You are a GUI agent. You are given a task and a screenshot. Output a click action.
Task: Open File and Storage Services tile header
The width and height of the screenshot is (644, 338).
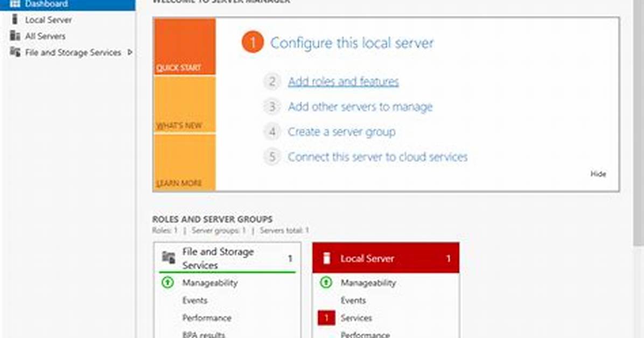227,258
